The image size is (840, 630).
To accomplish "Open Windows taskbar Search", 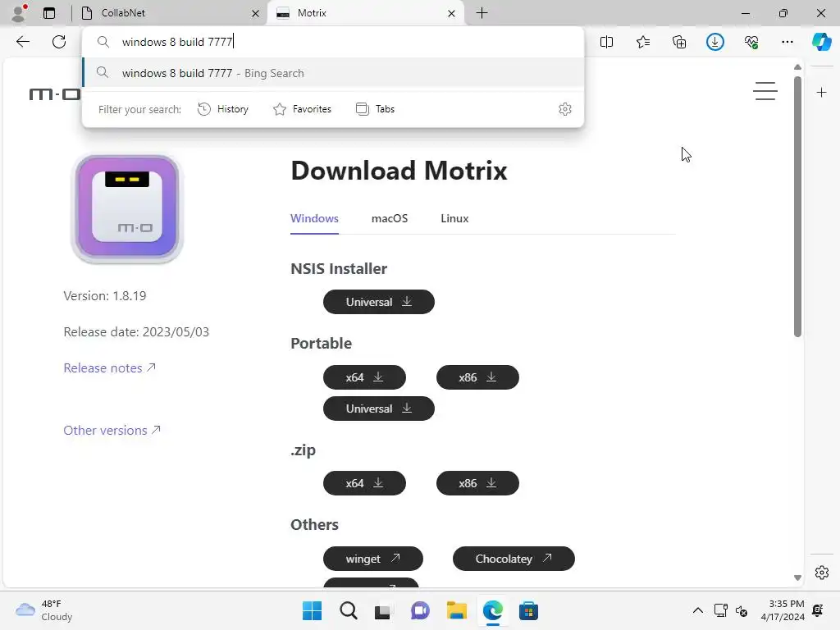I will point(348,610).
